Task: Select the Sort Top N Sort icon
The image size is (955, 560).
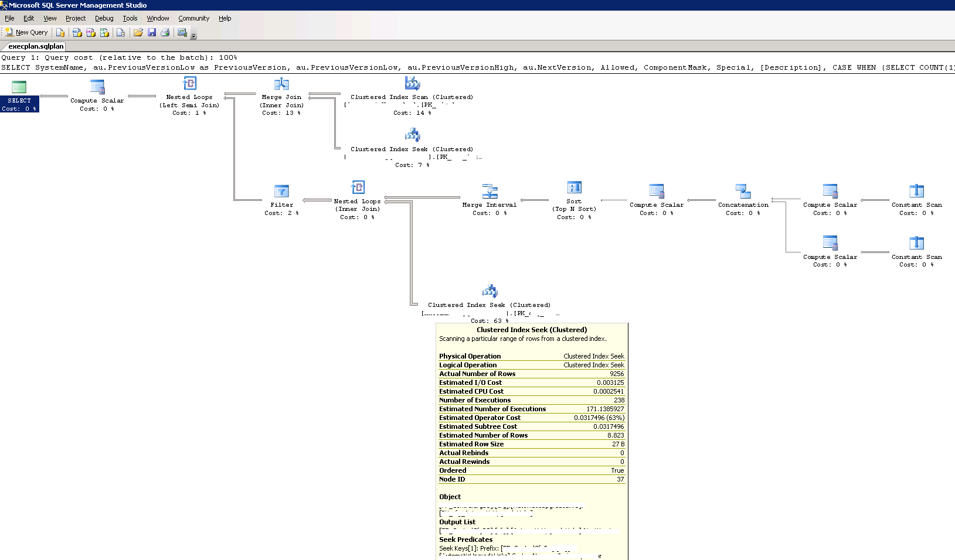Action: tap(574, 187)
